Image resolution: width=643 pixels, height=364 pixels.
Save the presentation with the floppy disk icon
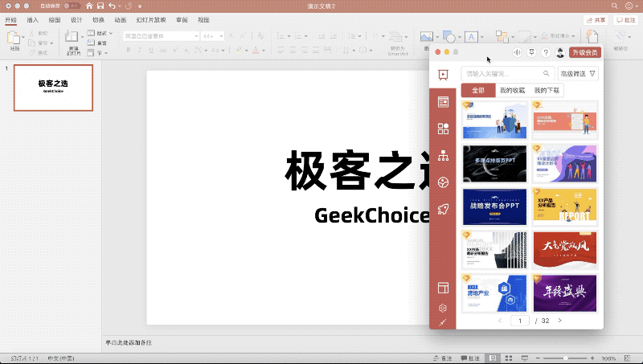point(100,6)
